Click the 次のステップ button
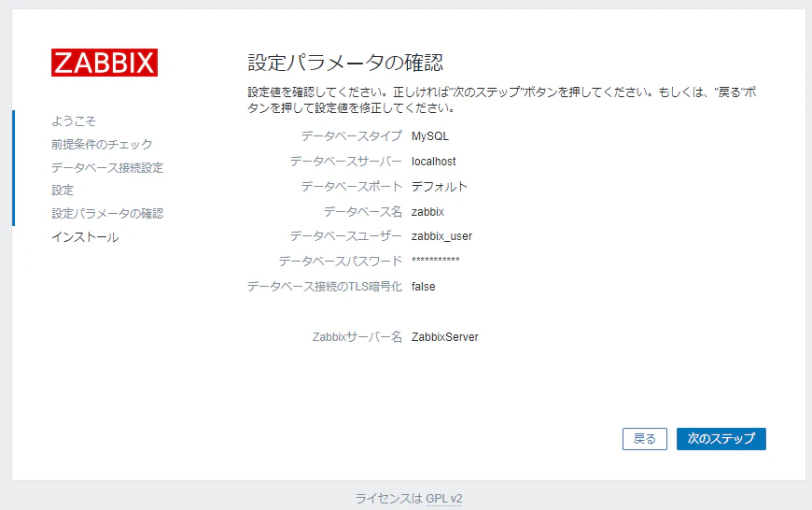 click(721, 439)
